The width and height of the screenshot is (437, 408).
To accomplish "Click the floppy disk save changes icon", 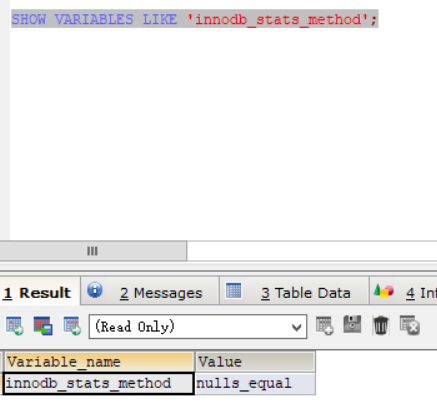I will tap(352, 324).
